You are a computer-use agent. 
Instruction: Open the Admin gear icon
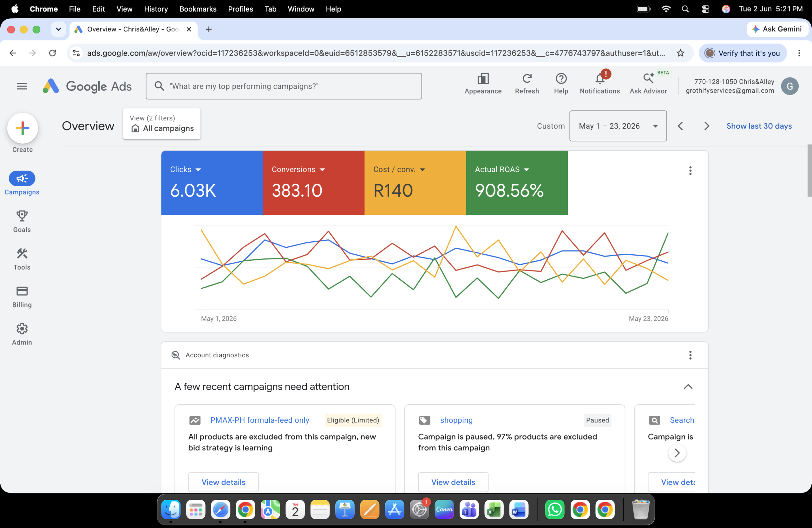(x=22, y=329)
